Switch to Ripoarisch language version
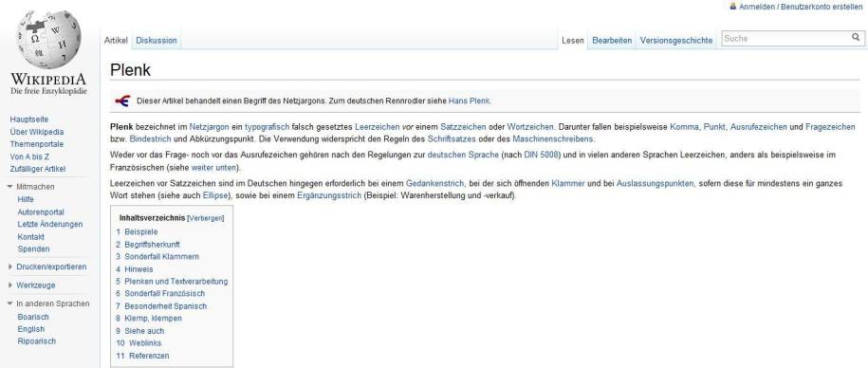Image resolution: width=868 pixels, height=368 pixels. (37, 341)
